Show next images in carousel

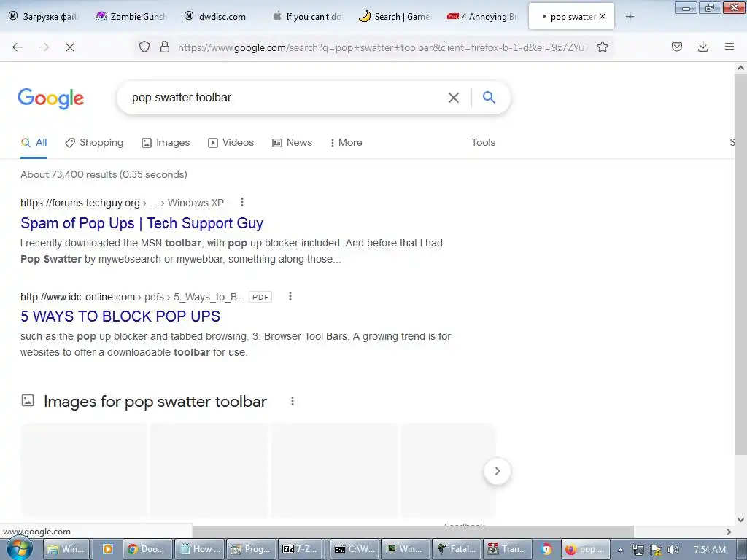(498, 471)
